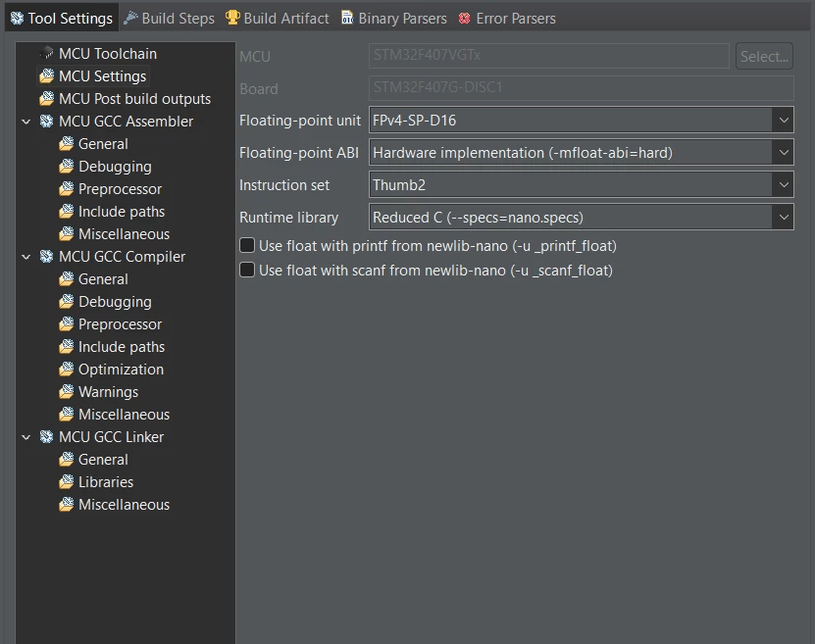Click the MCU Settings icon
This screenshot has height=644, width=815.
47,75
